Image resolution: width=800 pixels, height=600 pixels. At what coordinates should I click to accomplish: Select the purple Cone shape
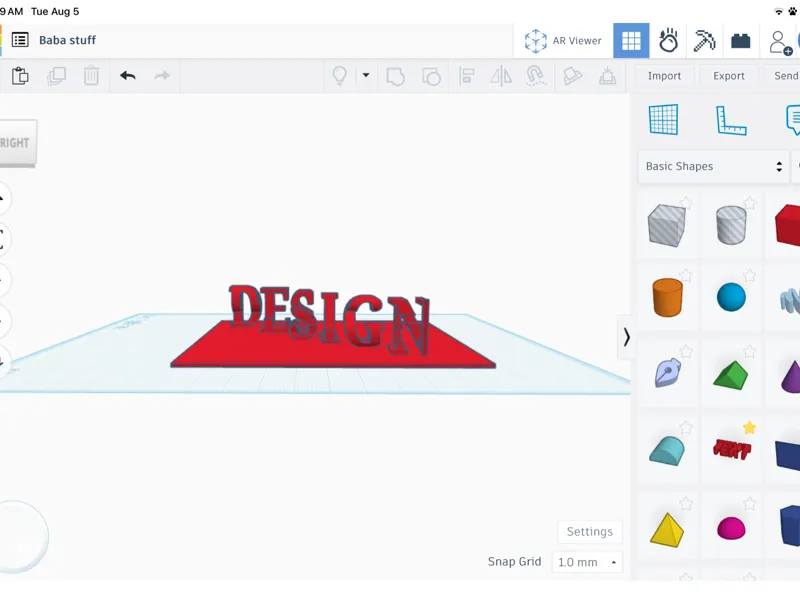tap(791, 376)
